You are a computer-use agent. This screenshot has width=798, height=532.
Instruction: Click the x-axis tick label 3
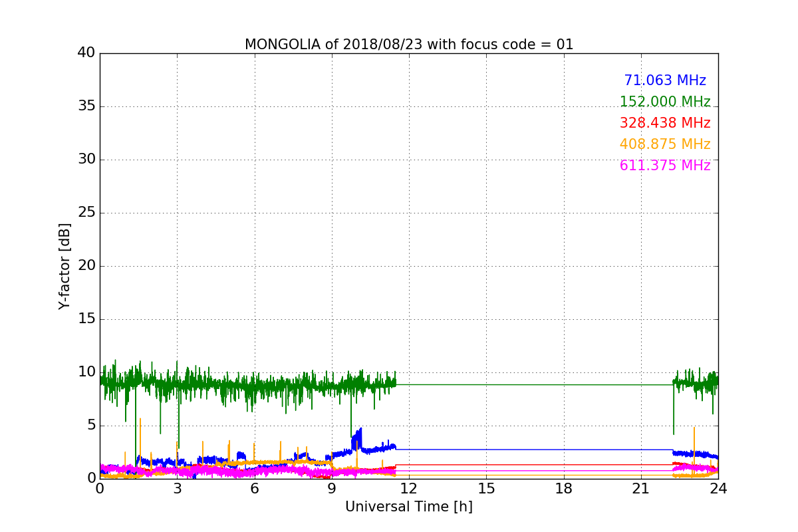[177, 488]
